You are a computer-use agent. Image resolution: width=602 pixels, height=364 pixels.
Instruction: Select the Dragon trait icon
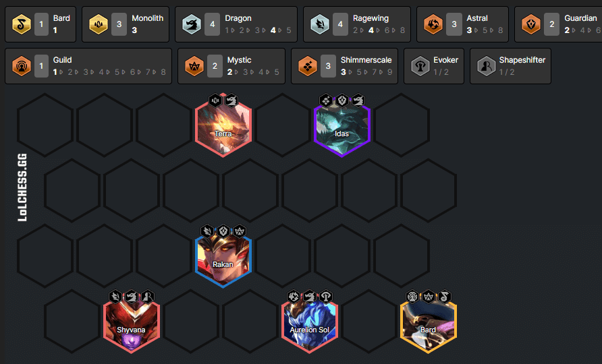tap(192, 24)
